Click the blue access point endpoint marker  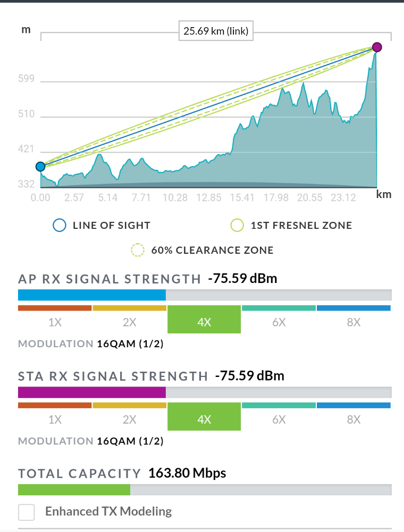(x=40, y=167)
